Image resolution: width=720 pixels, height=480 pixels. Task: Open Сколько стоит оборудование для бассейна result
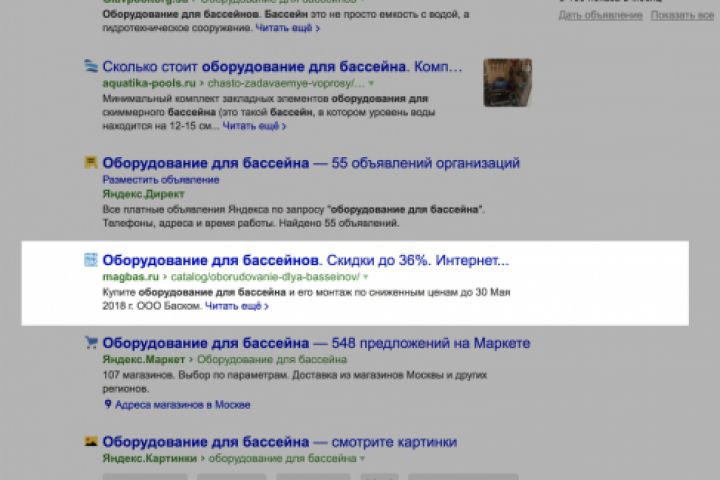pos(282,67)
